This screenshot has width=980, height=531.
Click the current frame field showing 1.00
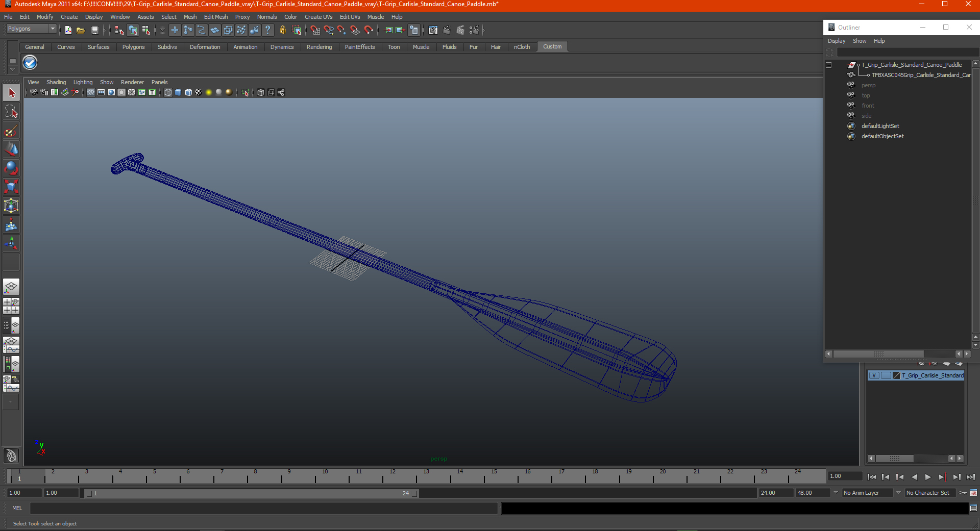(845, 476)
